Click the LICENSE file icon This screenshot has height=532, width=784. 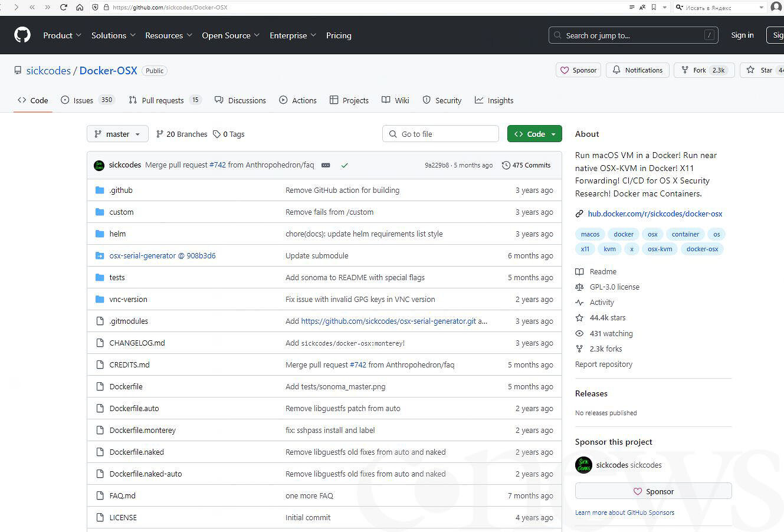tap(100, 517)
